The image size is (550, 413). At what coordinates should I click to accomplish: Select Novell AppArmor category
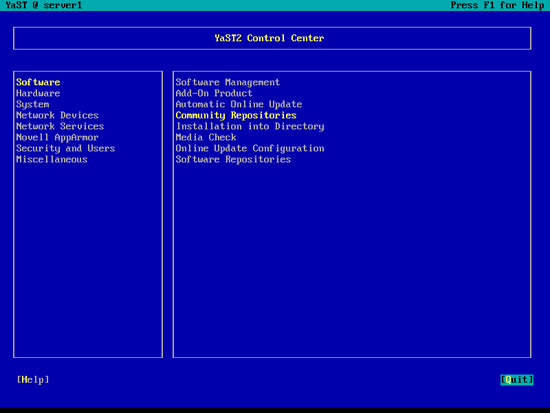(57, 138)
